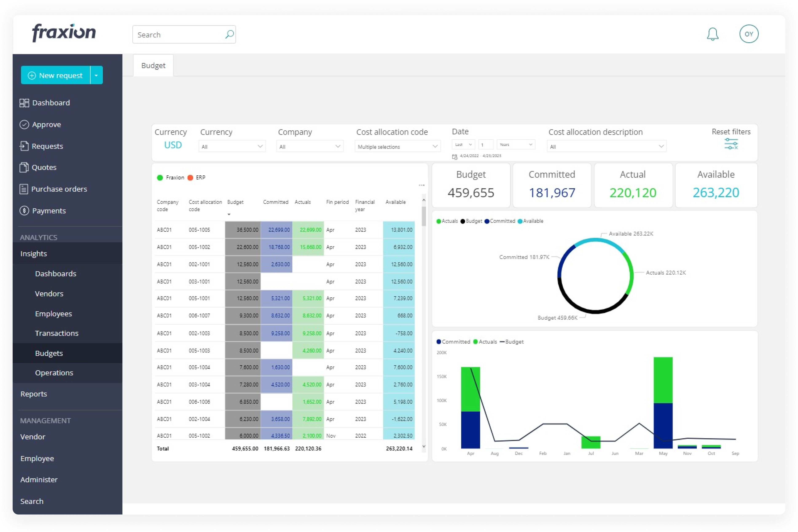The image size is (798, 532).
Task: Click the Budget column sort arrow
Action: (229, 214)
